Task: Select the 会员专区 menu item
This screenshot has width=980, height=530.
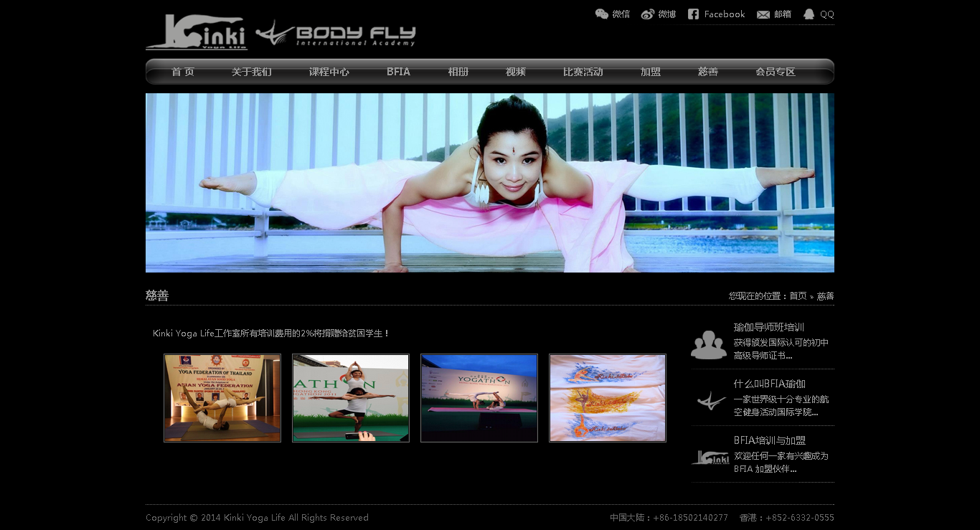Action: pos(775,72)
